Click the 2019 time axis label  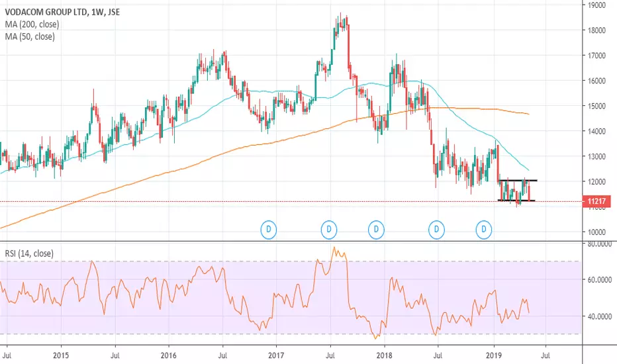point(494,355)
